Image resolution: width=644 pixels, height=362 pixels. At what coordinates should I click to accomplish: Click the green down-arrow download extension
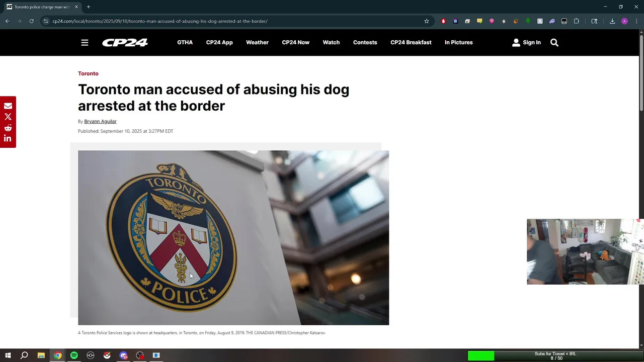point(528,21)
